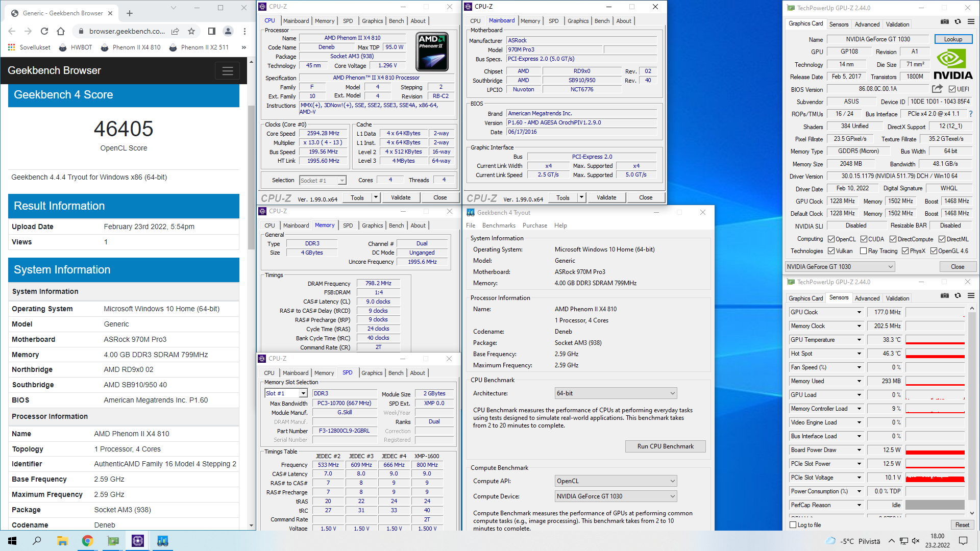Viewport: 980px width, 551px height.
Task: Toggle UEFI checkbox in GPU-Z
Action: point(952,89)
